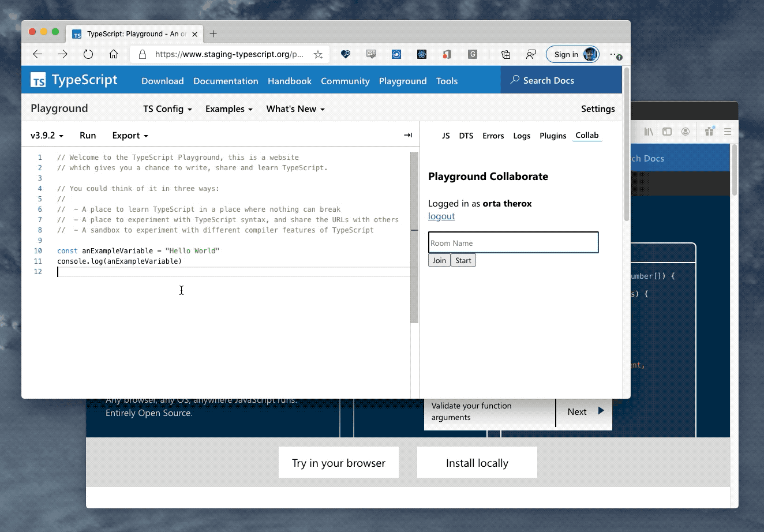
Task: Click the Playground Collaborate heading
Action: click(488, 177)
